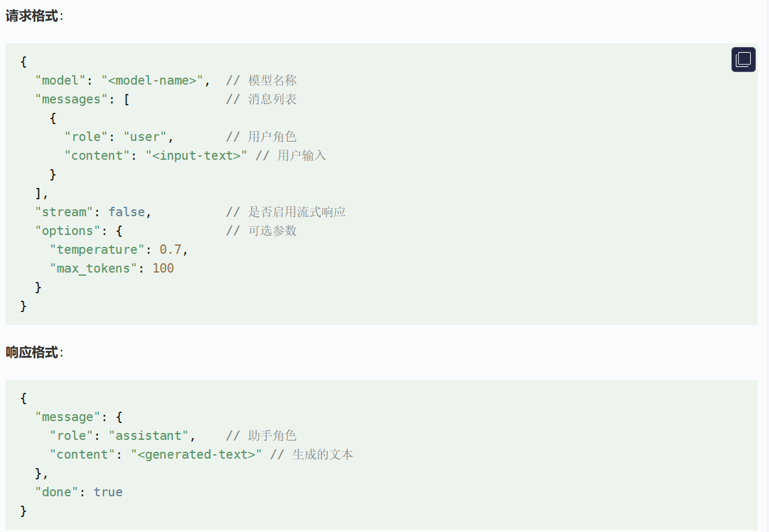Click the copy code icon
The image size is (769, 532).
pos(743,60)
